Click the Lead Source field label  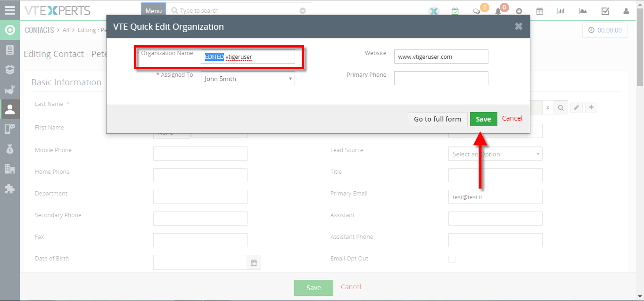[347, 150]
